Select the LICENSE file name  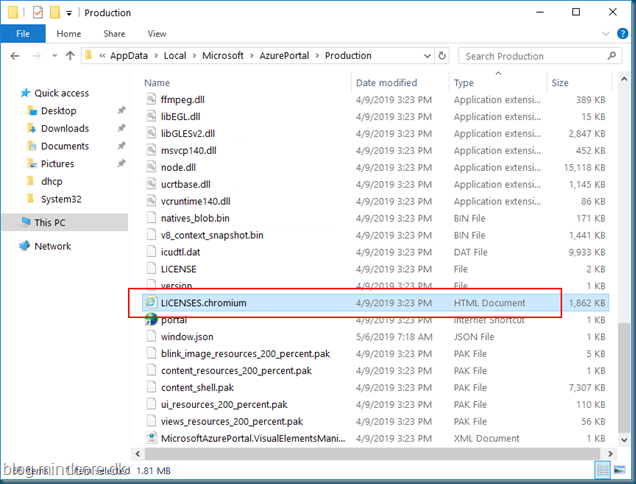click(178, 269)
